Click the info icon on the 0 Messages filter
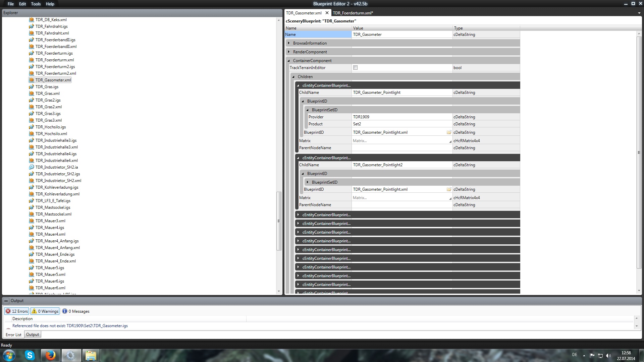644x362 pixels. (65, 311)
